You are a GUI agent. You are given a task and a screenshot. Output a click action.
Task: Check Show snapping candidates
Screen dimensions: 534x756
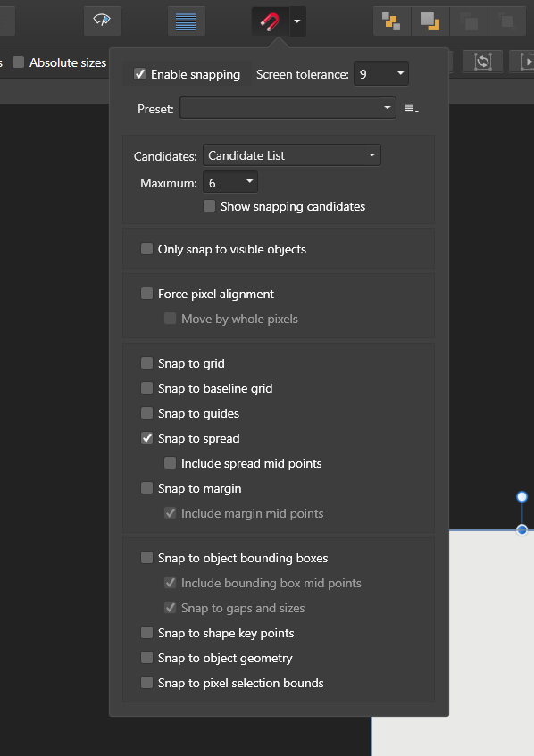point(209,205)
